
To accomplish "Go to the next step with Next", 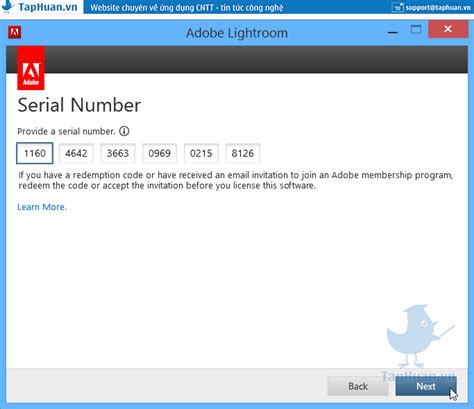I will click(426, 386).
